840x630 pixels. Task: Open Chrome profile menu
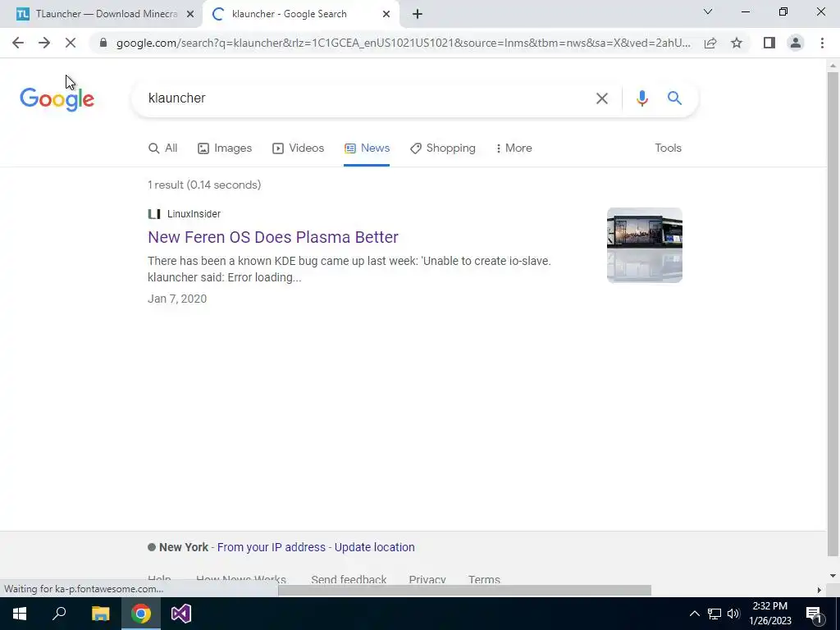click(x=796, y=43)
